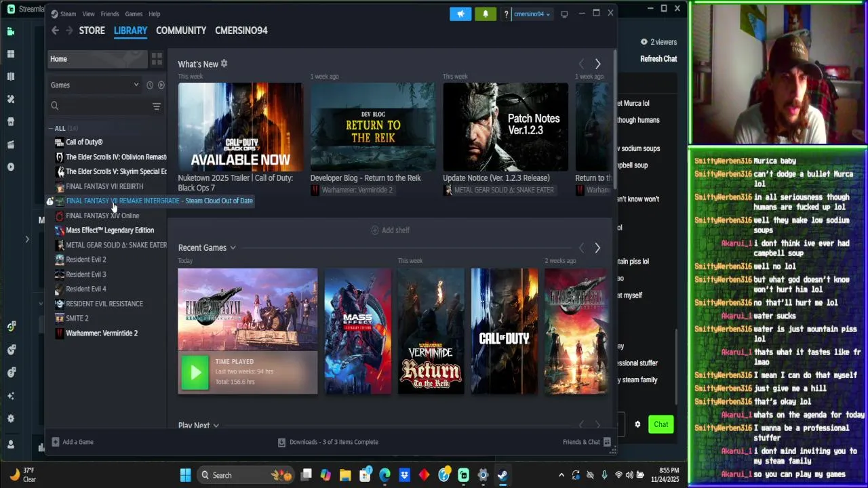Advance Recent Games shelf with right arrow
Screen dimensions: 868x488
[597, 248]
